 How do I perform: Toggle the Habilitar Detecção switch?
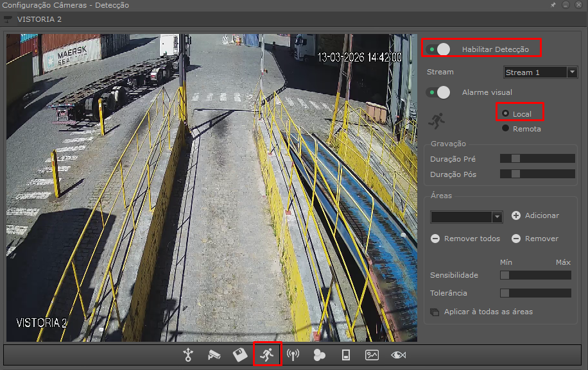[440, 49]
